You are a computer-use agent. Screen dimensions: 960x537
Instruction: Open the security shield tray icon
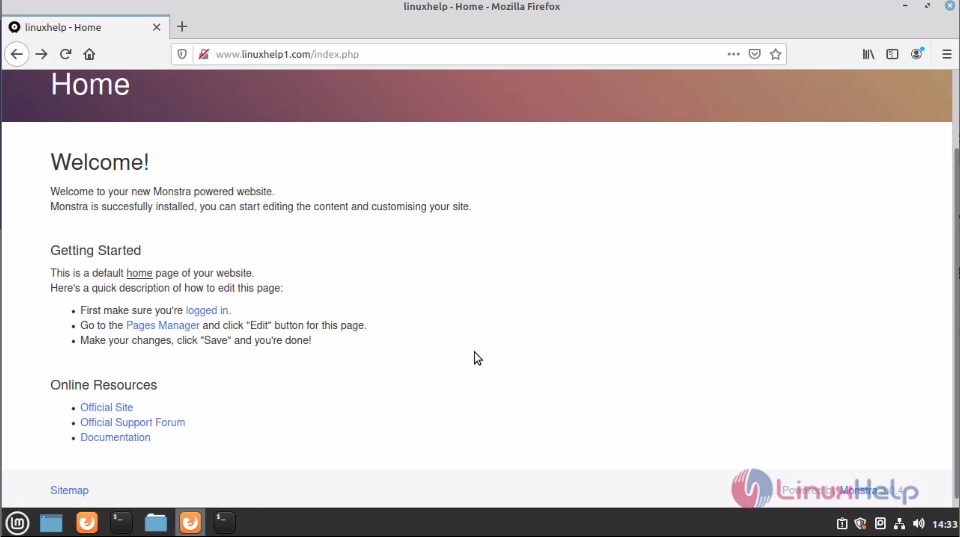pyautogui.click(x=860, y=524)
